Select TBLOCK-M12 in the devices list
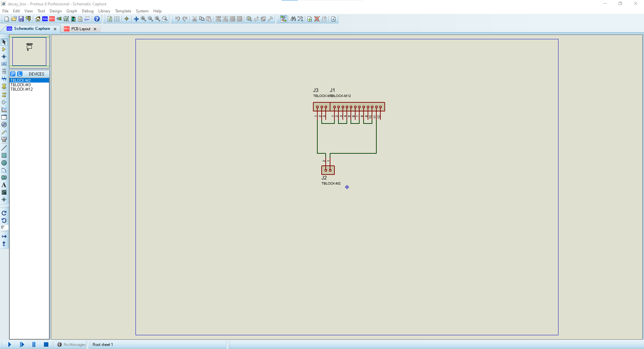The image size is (644, 349). coord(22,89)
